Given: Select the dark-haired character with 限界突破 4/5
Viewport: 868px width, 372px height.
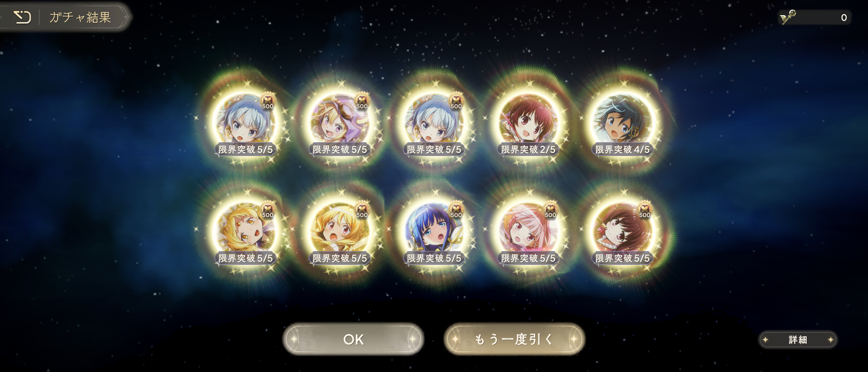Looking at the screenshot, I should click(x=623, y=122).
